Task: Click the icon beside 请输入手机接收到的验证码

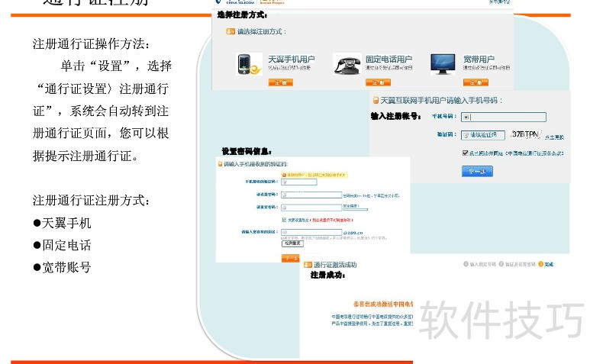Action: [x=220, y=164]
